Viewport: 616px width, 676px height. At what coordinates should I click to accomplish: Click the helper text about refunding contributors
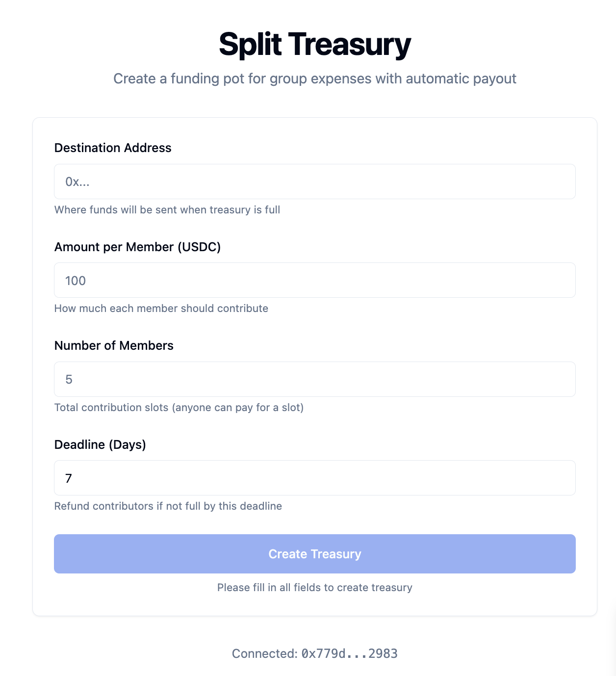point(168,506)
